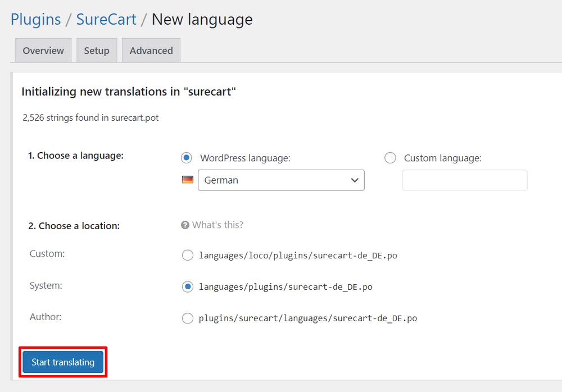
Task: Select the WordPress language radio button
Action: point(186,158)
